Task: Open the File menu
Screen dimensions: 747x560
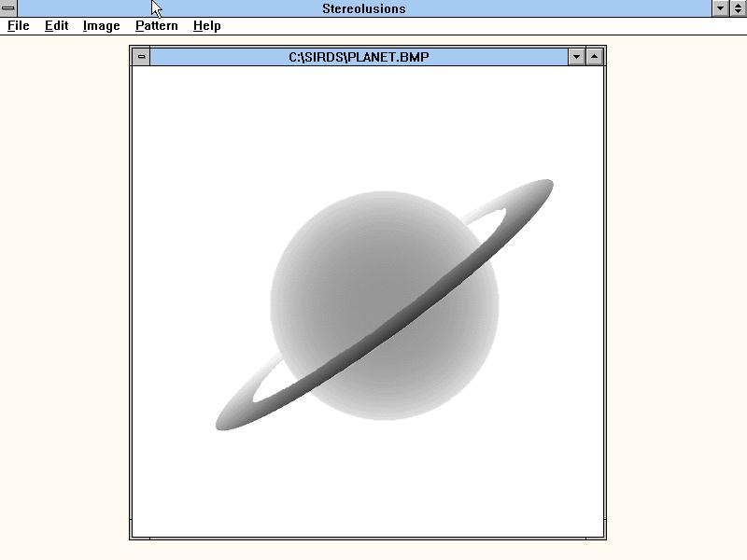Action: 18,26
